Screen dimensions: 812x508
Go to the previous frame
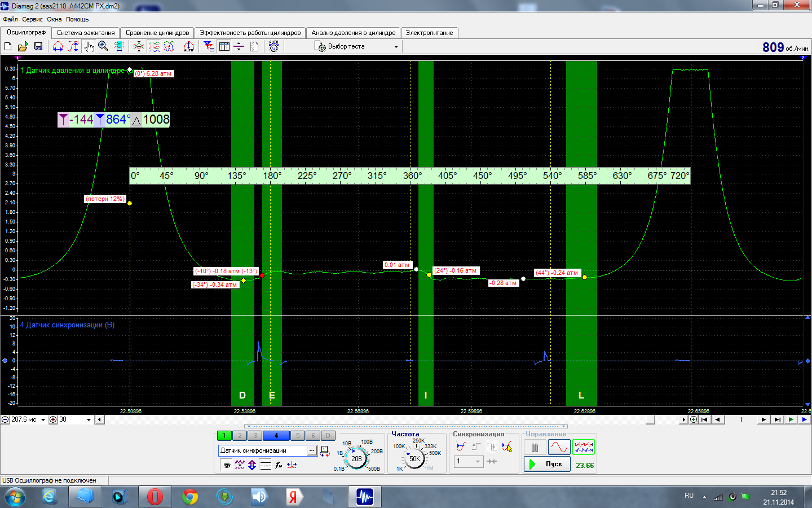point(718,419)
